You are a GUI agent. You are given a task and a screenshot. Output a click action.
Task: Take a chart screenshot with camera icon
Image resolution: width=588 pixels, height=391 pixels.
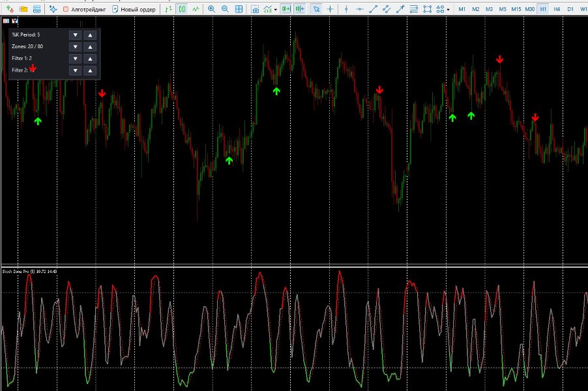(x=255, y=9)
